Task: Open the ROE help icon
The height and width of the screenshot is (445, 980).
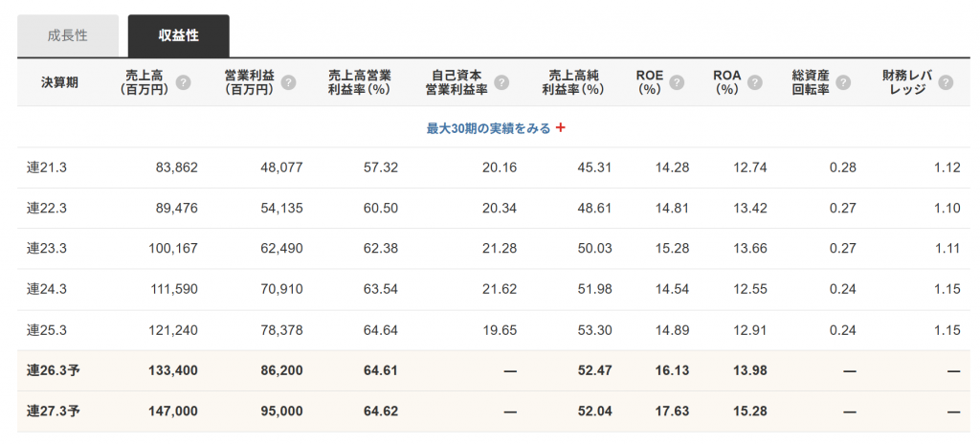Action: (x=678, y=82)
